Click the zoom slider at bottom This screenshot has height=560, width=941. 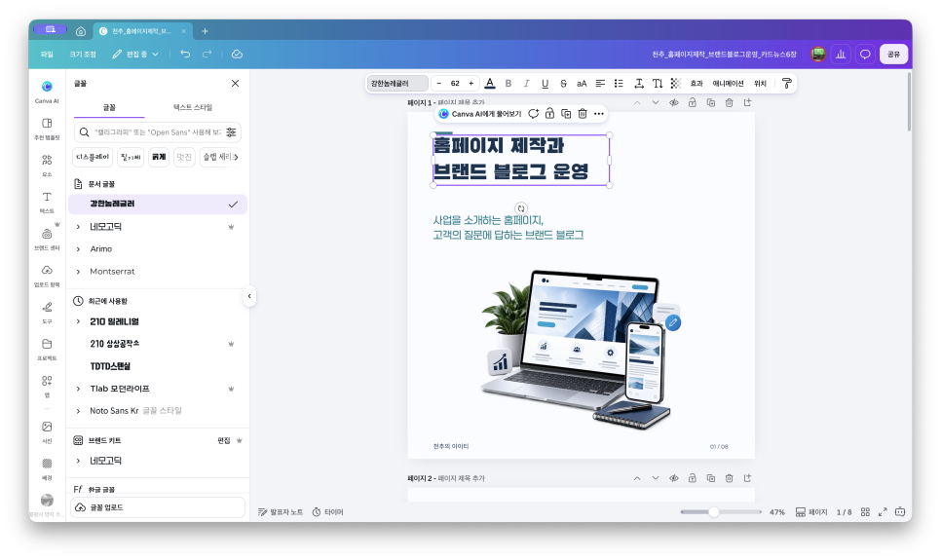pyautogui.click(x=721, y=512)
